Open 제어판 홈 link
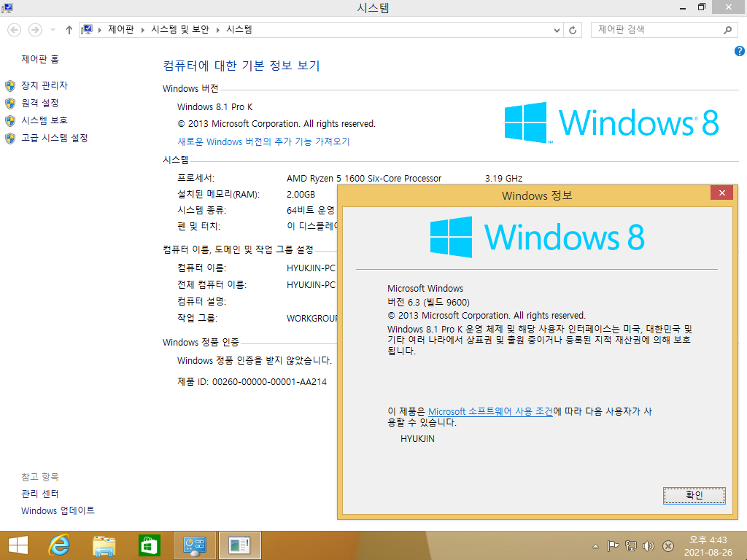Viewport: 747px width, 560px height. pyautogui.click(x=40, y=59)
